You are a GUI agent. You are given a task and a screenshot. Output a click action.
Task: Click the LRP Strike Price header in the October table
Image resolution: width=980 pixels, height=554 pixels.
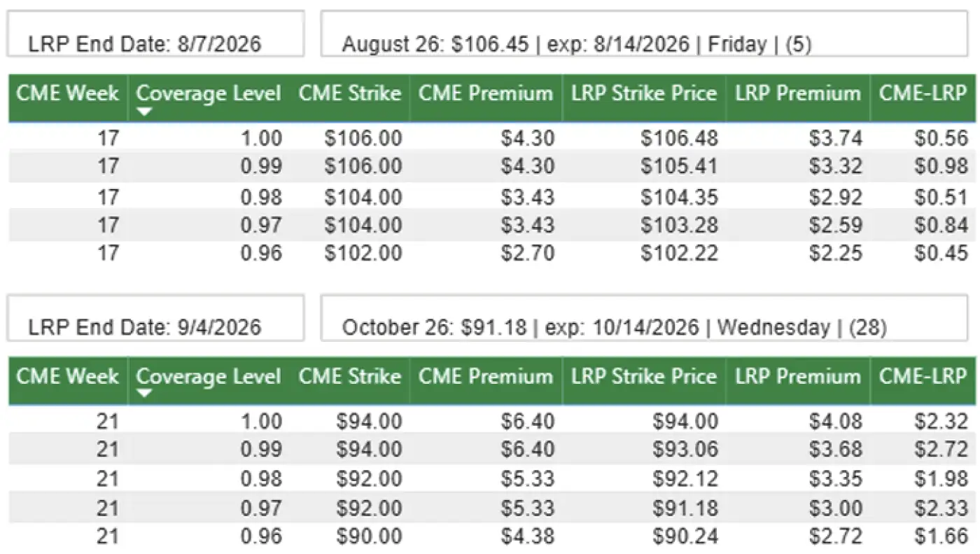(x=644, y=377)
